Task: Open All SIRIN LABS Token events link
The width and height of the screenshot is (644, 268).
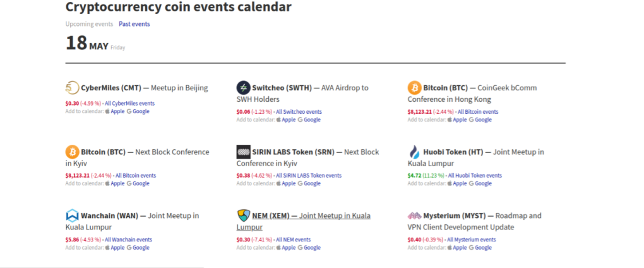Action: (x=309, y=176)
